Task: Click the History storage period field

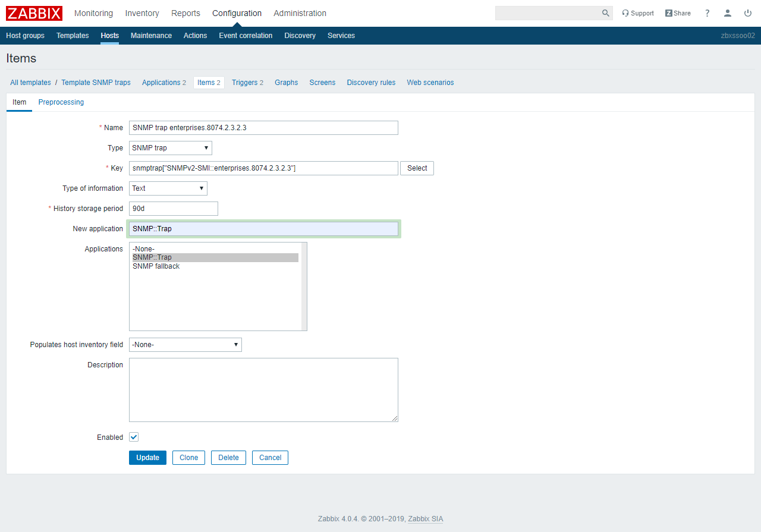Action: [173, 209]
